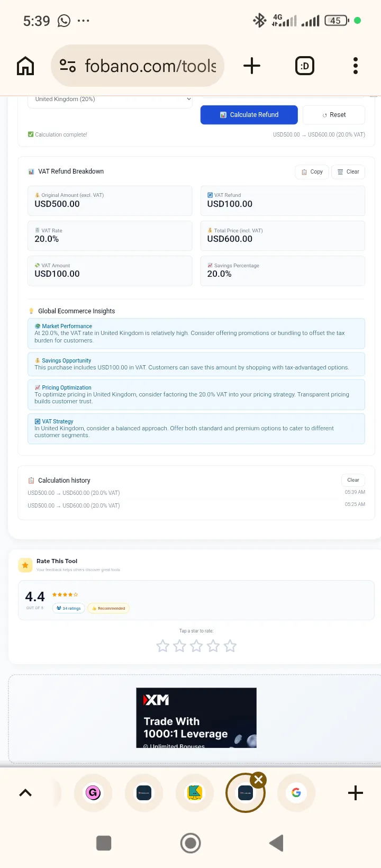This screenshot has height=868, width=381.
Task: Select the Savings Percentage 20.0% card
Action: pos(283,270)
